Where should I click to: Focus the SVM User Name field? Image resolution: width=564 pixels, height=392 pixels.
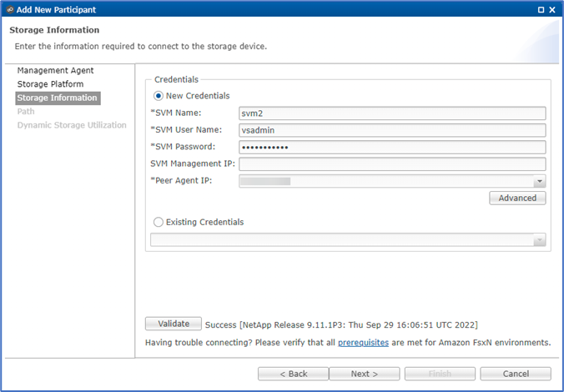pyautogui.click(x=391, y=130)
